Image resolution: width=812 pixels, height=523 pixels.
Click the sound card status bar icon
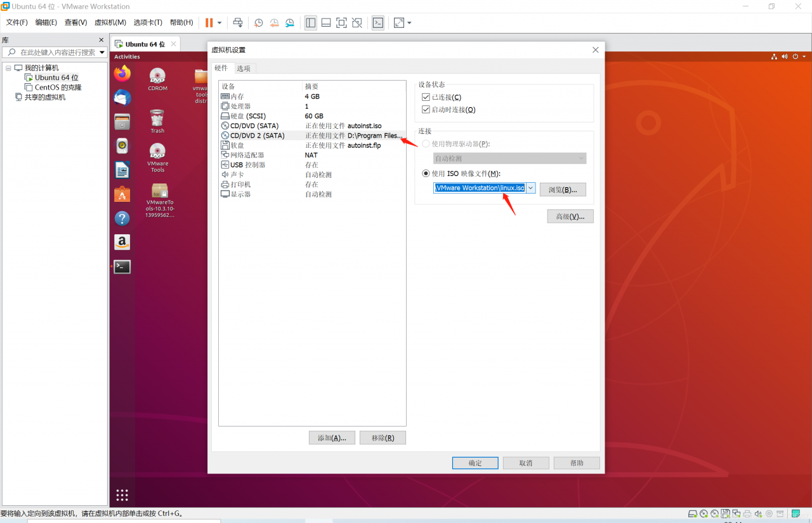click(x=758, y=513)
